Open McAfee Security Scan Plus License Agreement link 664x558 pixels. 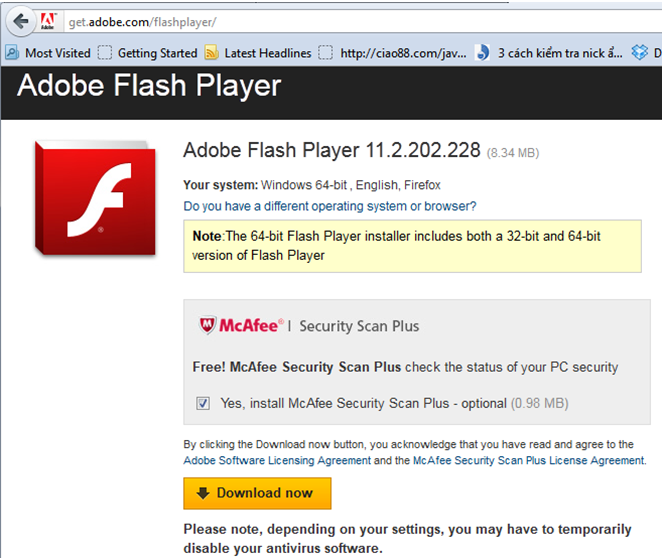tap(529, 460)
